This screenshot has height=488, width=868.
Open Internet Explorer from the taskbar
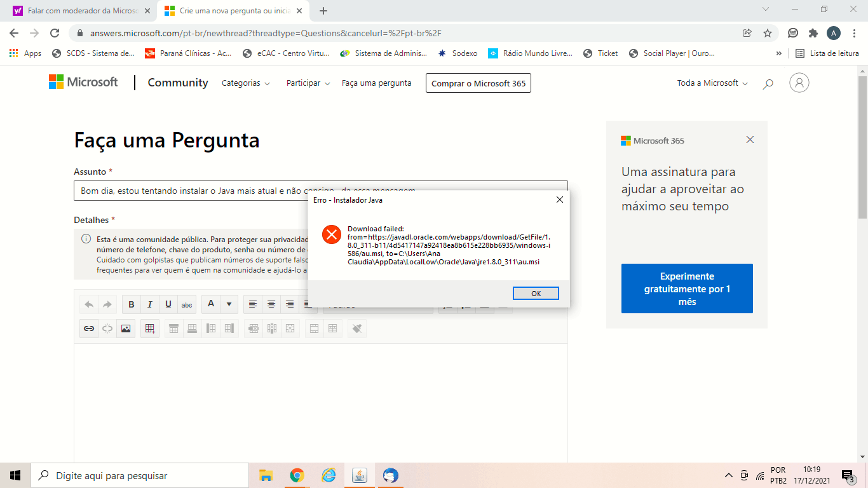[x=329, y=475]
